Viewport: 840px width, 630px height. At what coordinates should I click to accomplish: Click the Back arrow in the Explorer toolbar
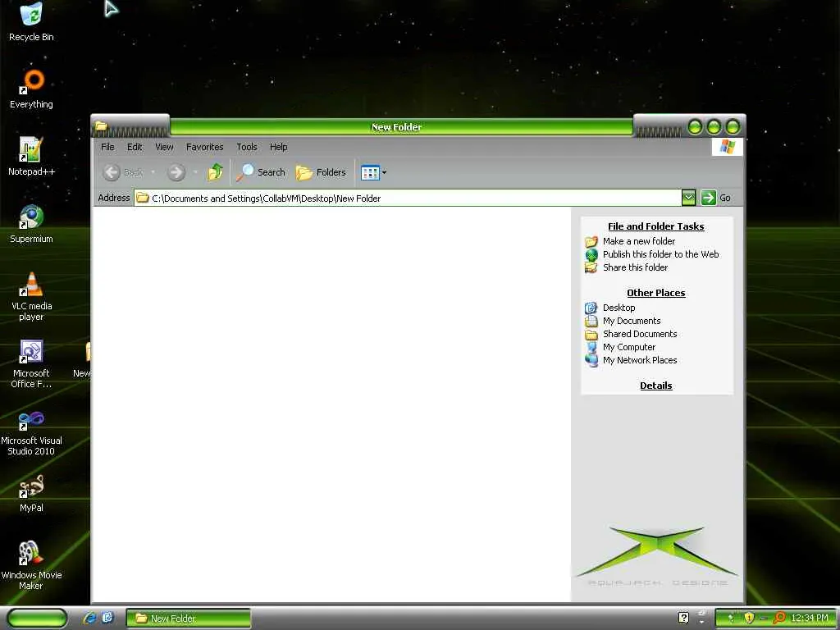coord(112,172)
